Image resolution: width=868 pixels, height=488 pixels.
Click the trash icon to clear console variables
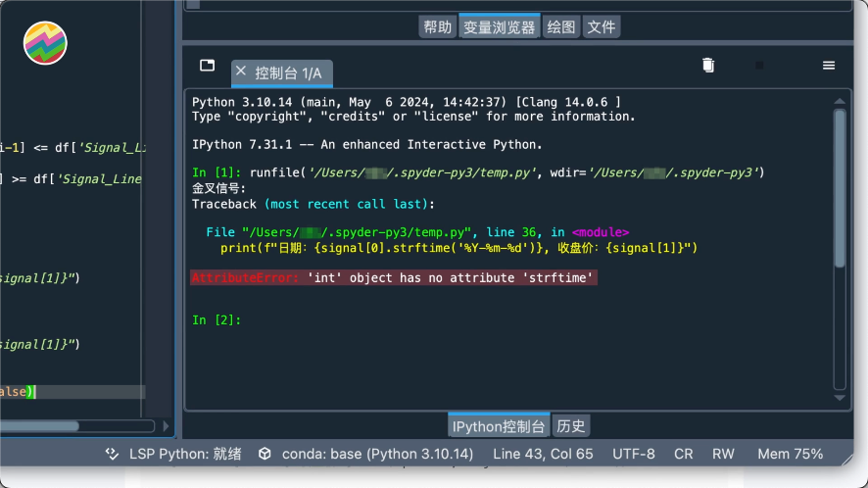(708, 66)
